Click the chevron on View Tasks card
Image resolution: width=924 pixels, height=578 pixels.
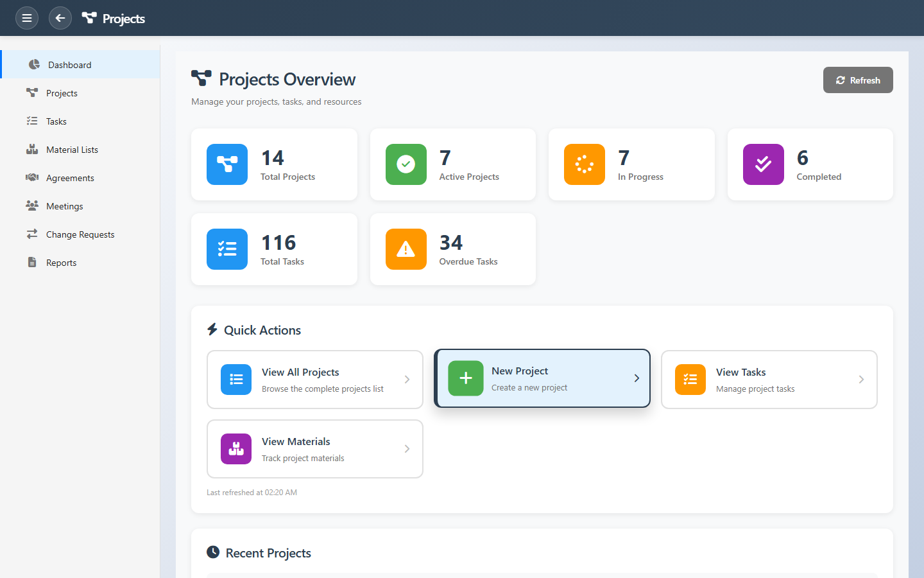[861, 380]
